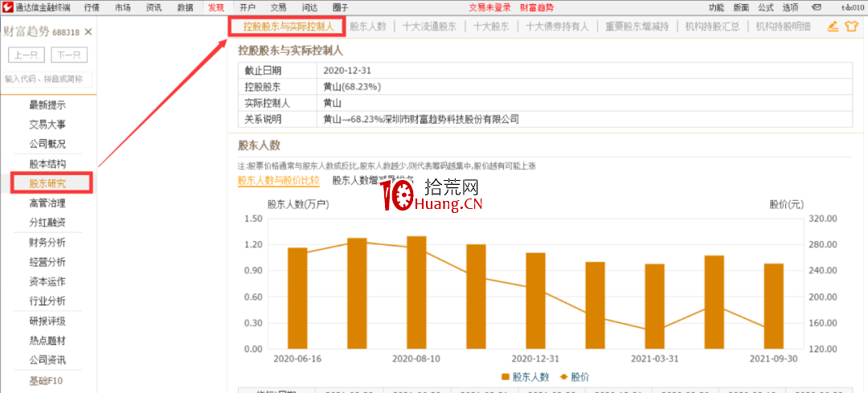This screenshot has height=393, width=868.
Task: Select 分红融资 in sidebar
Action: tap(47, 223)
